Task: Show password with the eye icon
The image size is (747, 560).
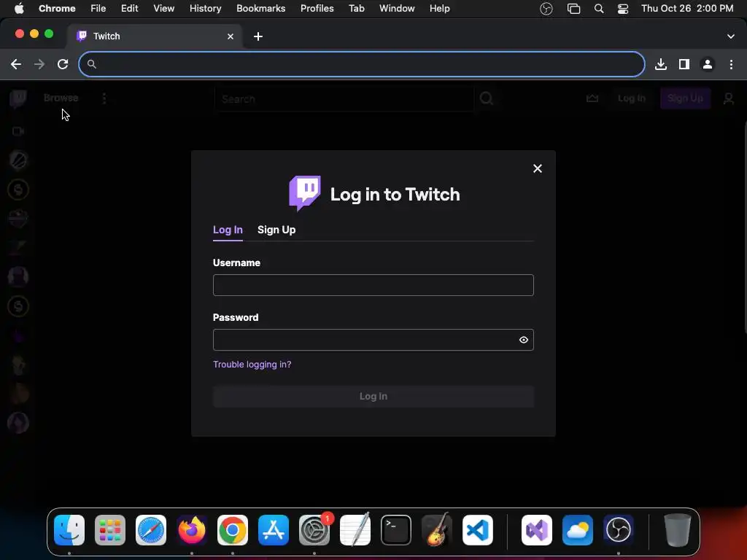Action: (524, 340)
